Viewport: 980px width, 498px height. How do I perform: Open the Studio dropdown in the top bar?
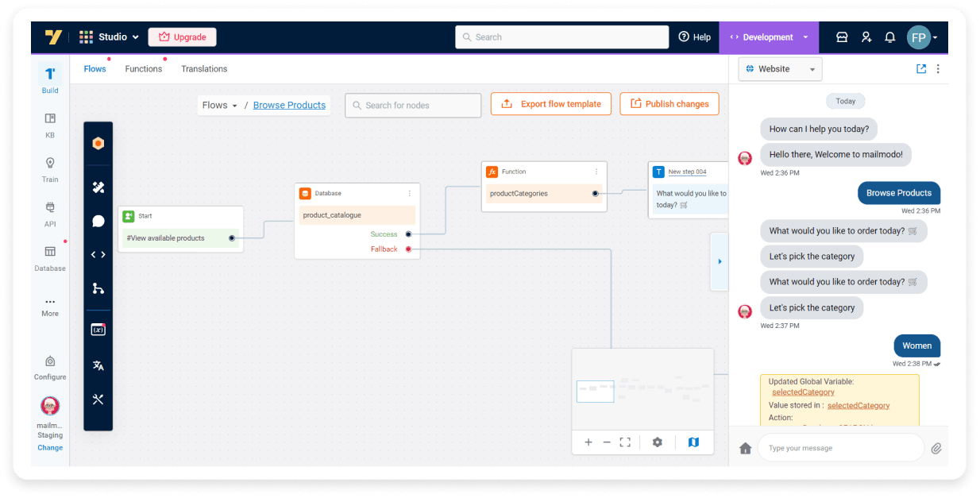(x=116, y=37)
